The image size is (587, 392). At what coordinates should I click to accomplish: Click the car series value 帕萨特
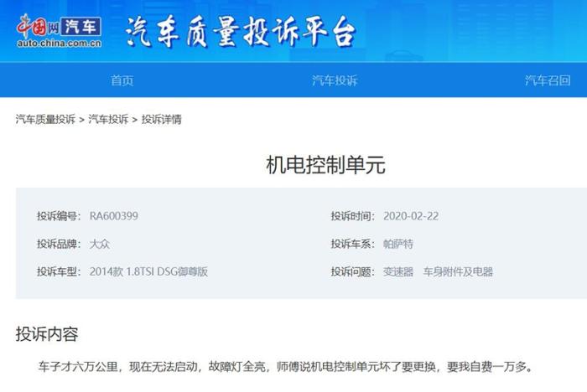(x=398, y=244)
